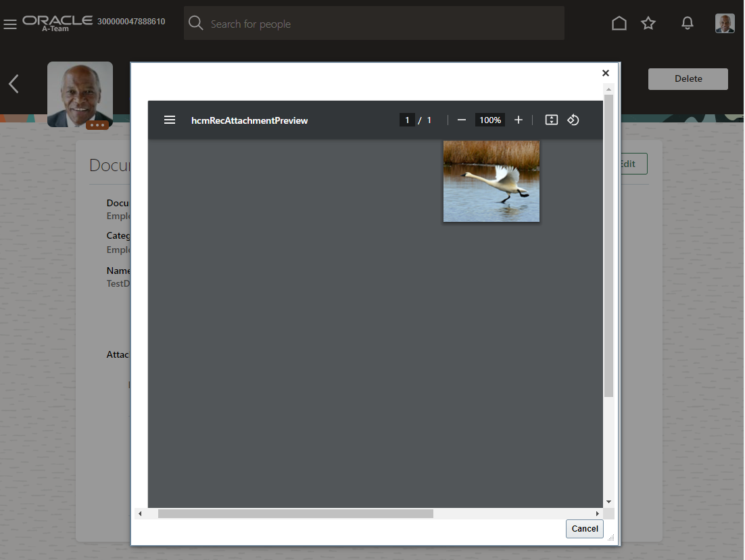
Task: Open the employee photo actions ellipsis
Action: [97, 124]
